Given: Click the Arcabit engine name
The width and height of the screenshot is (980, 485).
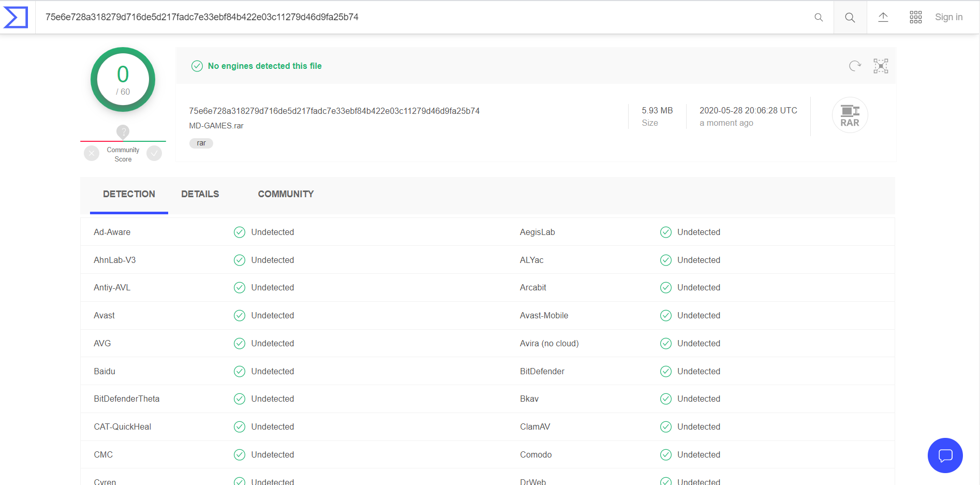Looking at the screenshot, I should click(x=533, y=287).
